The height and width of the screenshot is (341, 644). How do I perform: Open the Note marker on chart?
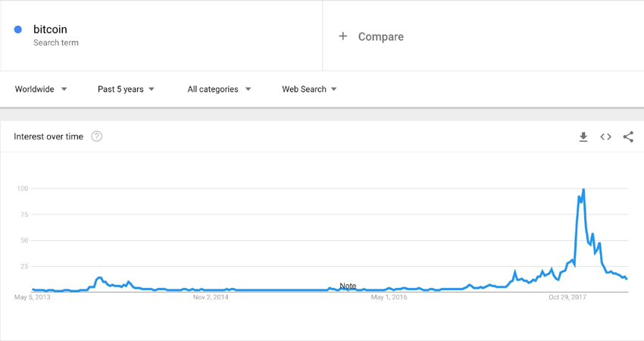coord(348,286)
